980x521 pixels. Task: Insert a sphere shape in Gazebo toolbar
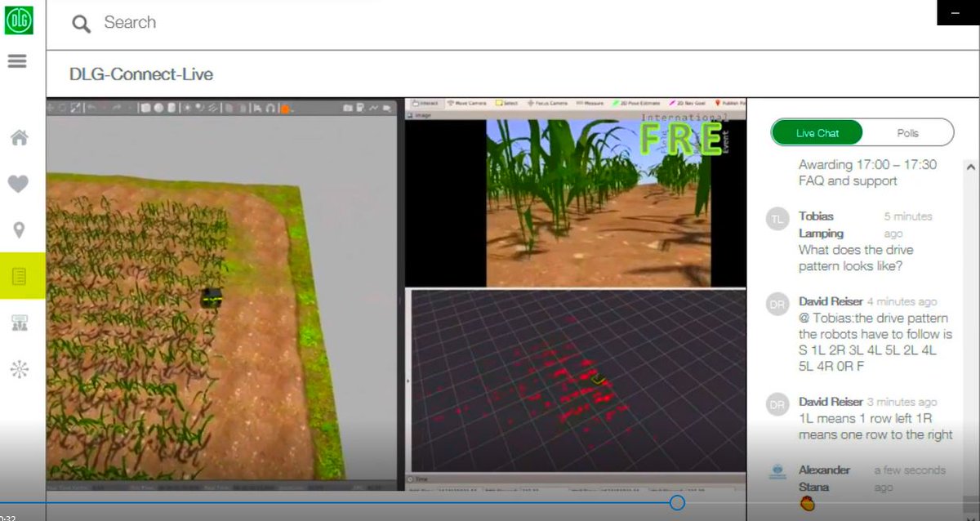point(158,108)
